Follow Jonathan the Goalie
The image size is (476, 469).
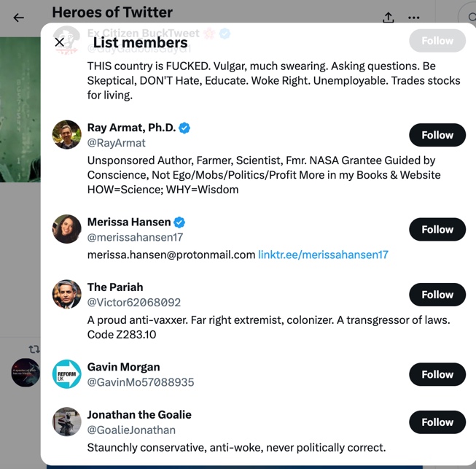pyautogui.click(x=437, y=422)
